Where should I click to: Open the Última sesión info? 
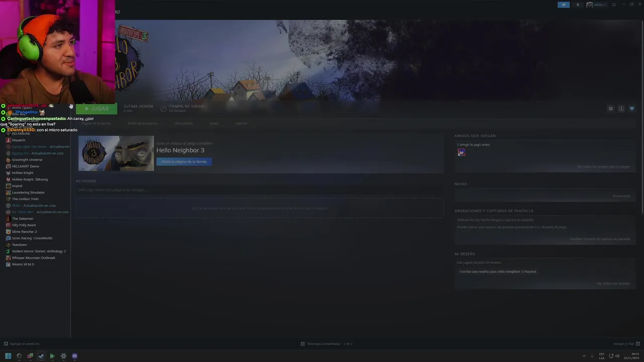[x=138, y=108]
